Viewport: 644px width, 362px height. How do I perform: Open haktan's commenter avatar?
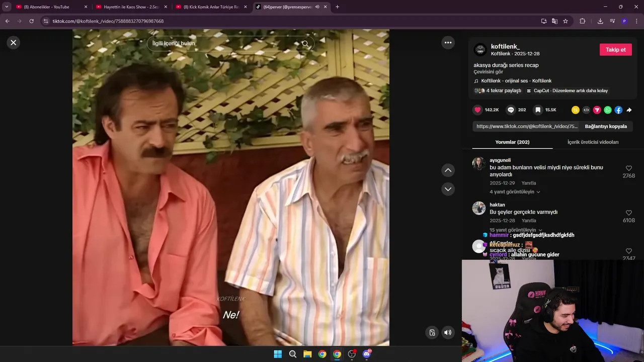tap(479, 208)
